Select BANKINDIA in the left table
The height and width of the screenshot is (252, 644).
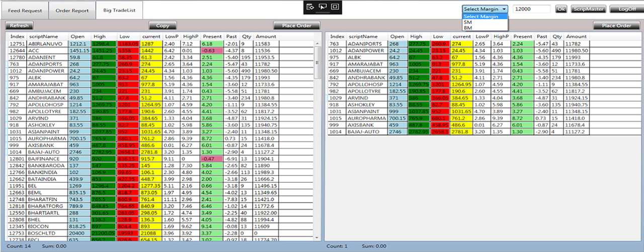point(160,172)
